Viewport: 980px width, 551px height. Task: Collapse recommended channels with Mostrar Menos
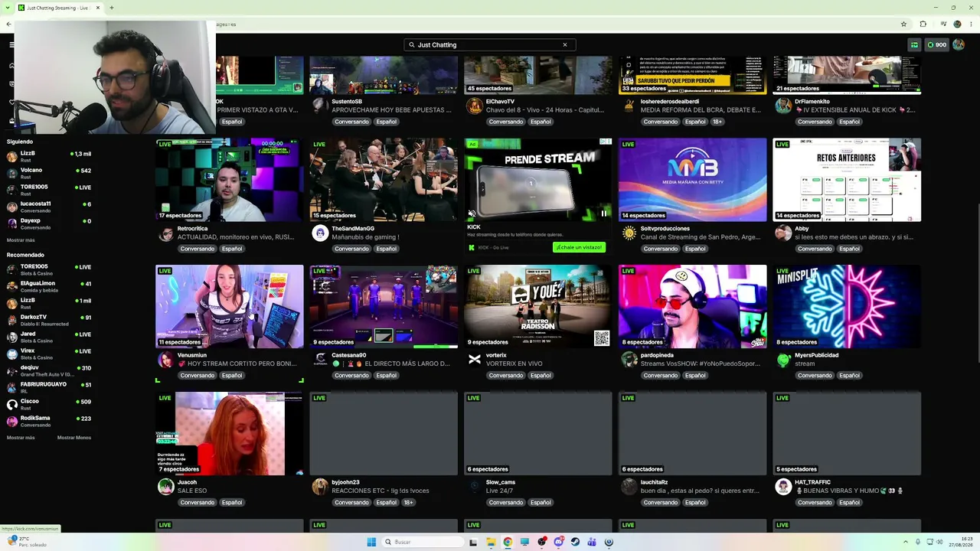[x=74, y=438]
